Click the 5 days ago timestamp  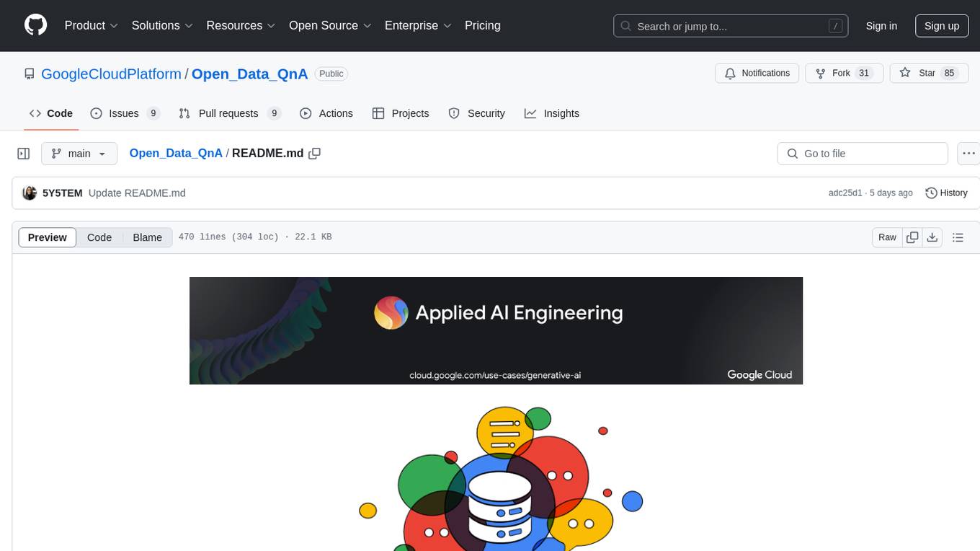coord(891,193)
